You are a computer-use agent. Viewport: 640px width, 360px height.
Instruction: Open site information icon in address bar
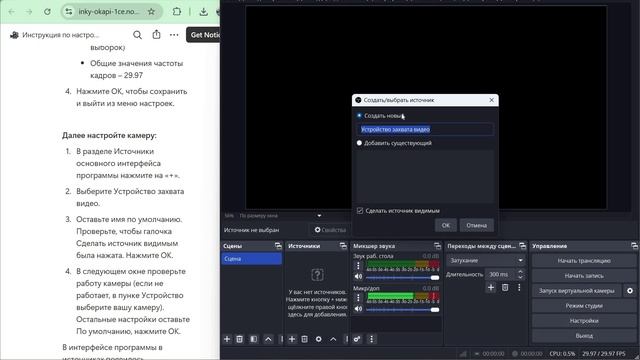pos(69,12)
